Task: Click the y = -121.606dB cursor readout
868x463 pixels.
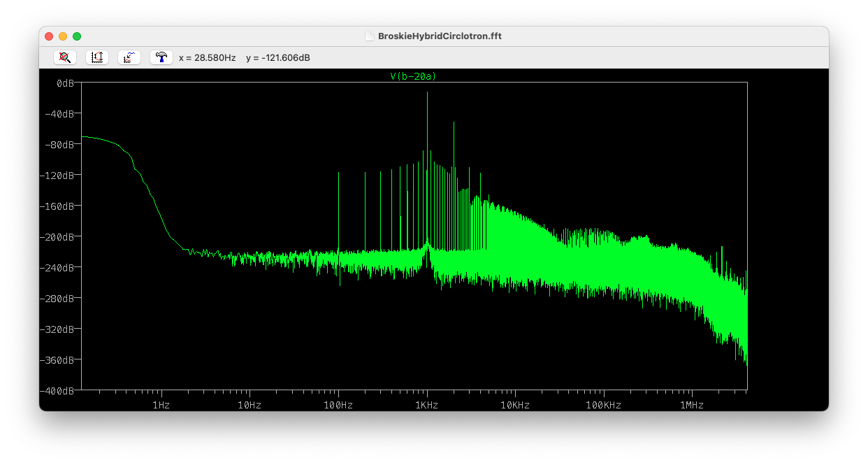Action: pos(278,57)
